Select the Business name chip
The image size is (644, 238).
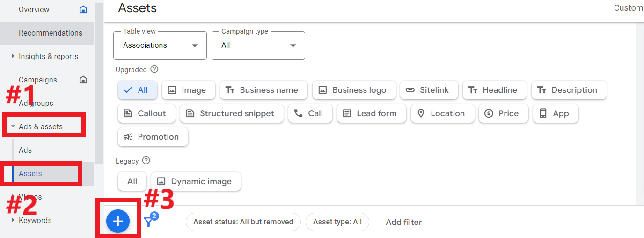pos(263,90)
